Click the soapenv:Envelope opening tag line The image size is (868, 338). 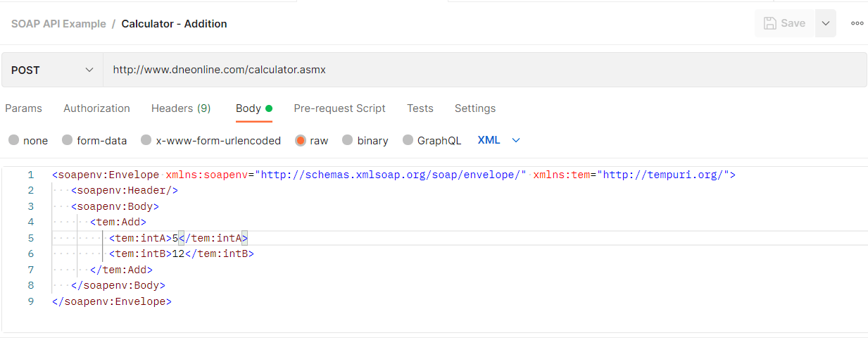[394, 175]
